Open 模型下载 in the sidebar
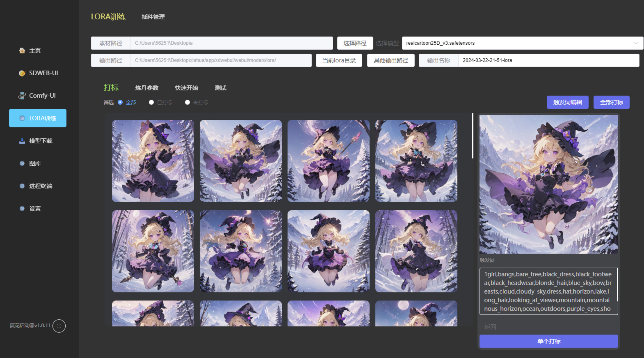The image size is (644, 358). (x=38, y=141)
